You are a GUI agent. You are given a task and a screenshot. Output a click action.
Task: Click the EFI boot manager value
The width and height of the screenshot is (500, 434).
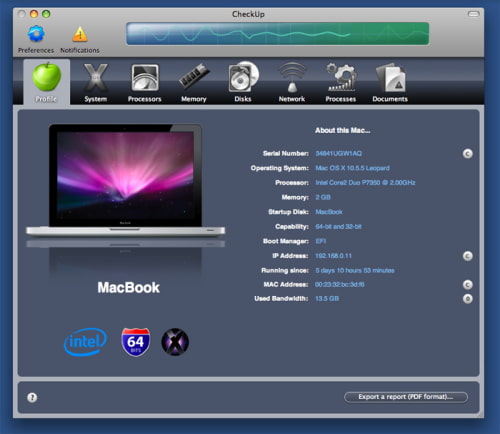pos(321,241)
